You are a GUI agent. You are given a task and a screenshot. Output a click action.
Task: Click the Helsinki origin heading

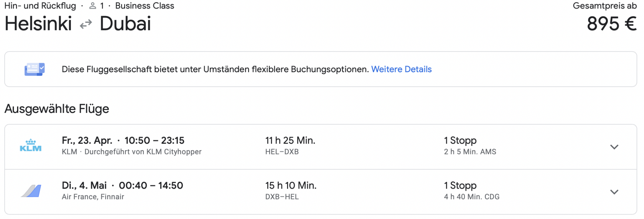(x=38, y=24)
